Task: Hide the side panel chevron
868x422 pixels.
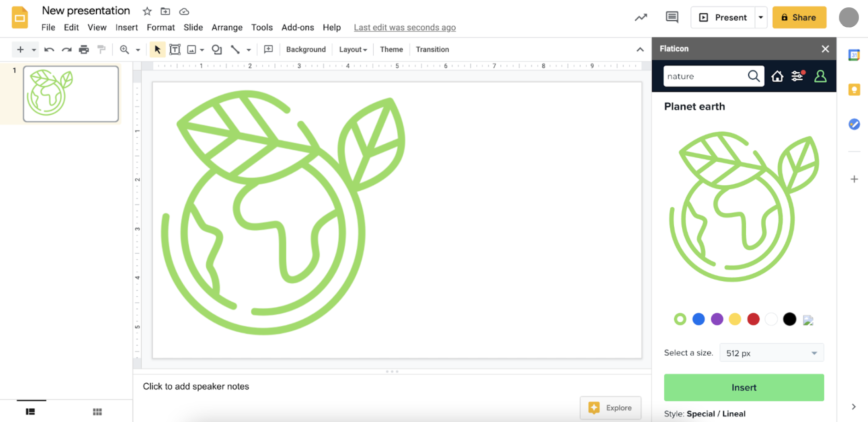Action: tap(854, 407)
